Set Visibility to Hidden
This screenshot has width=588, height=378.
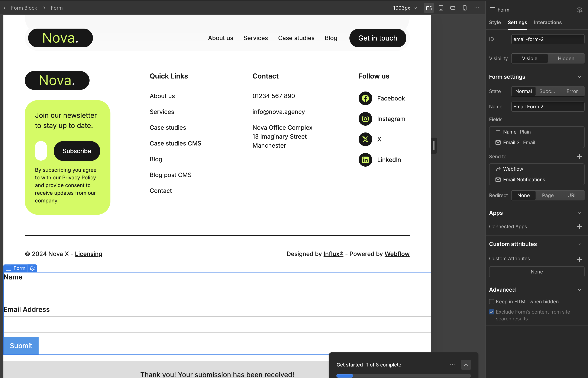coord(566,58)
